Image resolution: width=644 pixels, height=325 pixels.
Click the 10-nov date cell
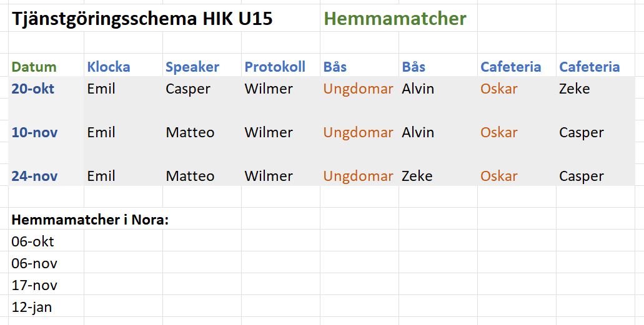click(34, 132)
